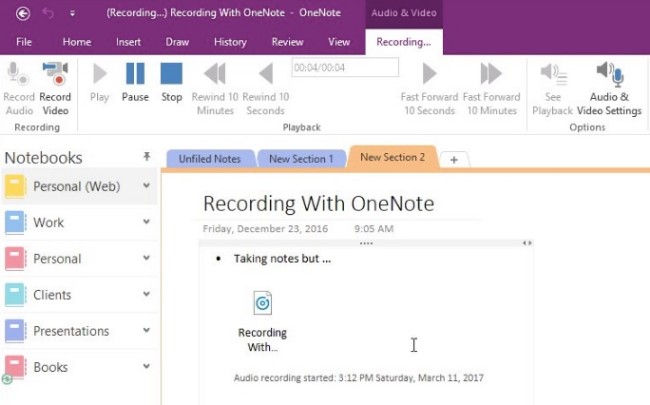Open the Personal (Web) notebook
Image resolution: width=650 pixels, height=405 pixels.
pos(79,186)
